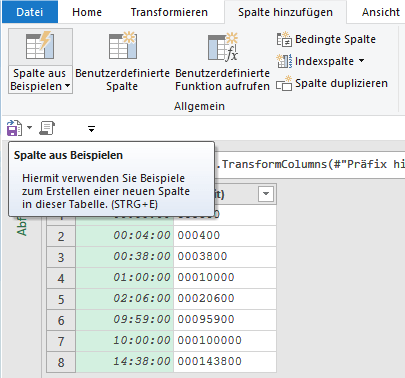Switch to the Transformieren tab
The width and height of the screenshot is (405, 378).
(169, 12)
